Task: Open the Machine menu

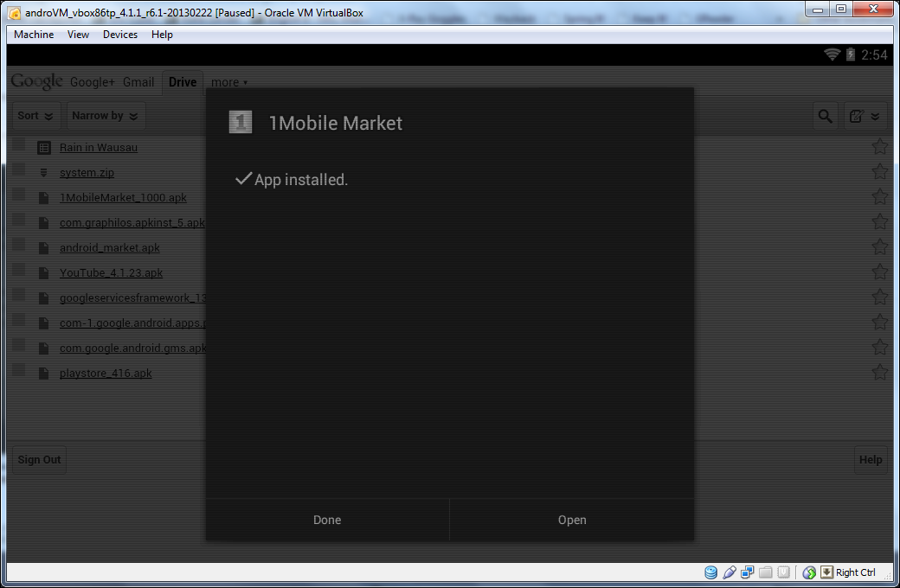Action: (34, 35)
